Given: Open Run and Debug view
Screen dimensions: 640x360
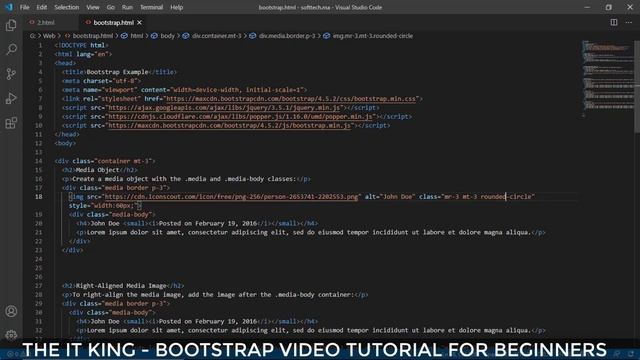Looking at the screenshot, I should [x=11, y=98].
